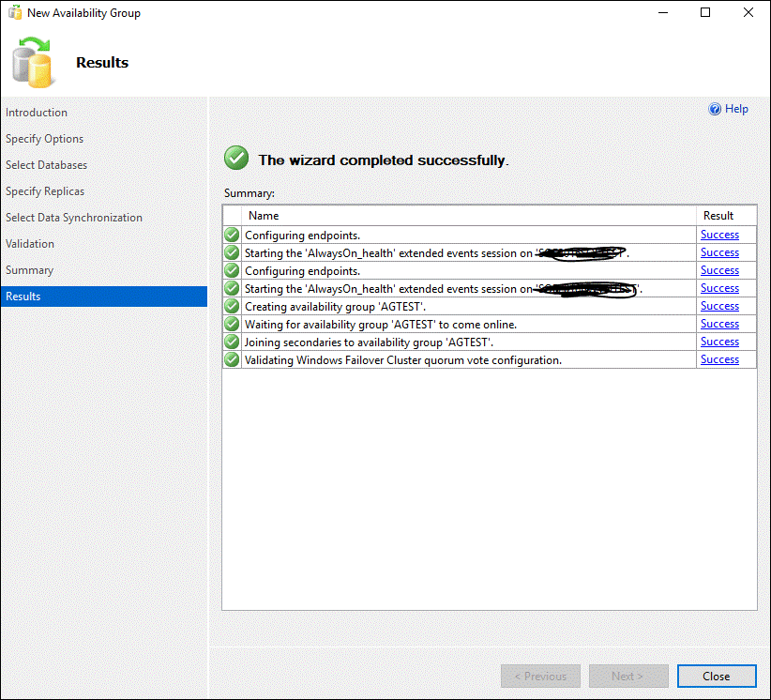Image resolution: width=771 pixels, height=700 pixels.
Task: Click the Name column header
Action: coord(264,216)
